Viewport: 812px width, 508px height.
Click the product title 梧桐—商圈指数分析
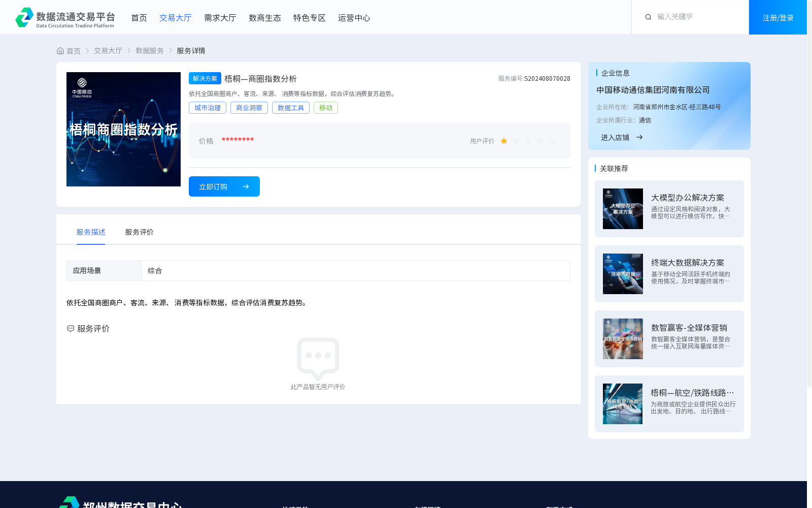click(x=260, y=79)
